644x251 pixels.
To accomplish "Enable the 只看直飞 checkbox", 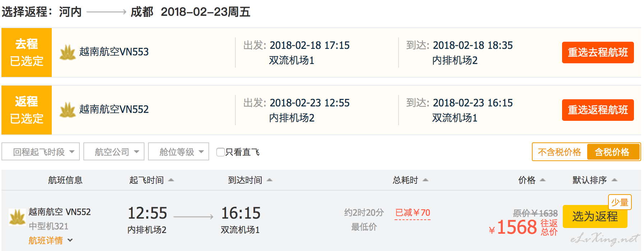I will (x=220, y=152).
